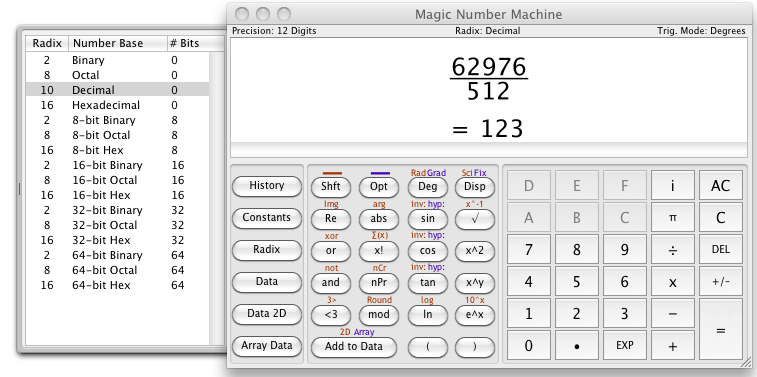Click the Add to Data button
Screen dimensions: 757x377
click(x=354, y=347)
